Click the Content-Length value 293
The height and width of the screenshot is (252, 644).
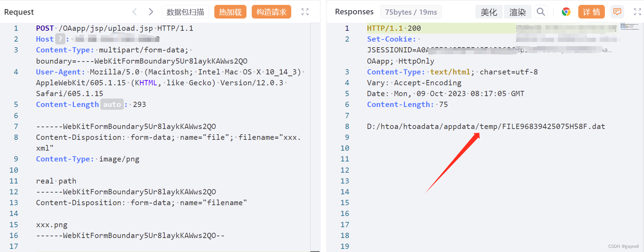(x=139, y=105)
